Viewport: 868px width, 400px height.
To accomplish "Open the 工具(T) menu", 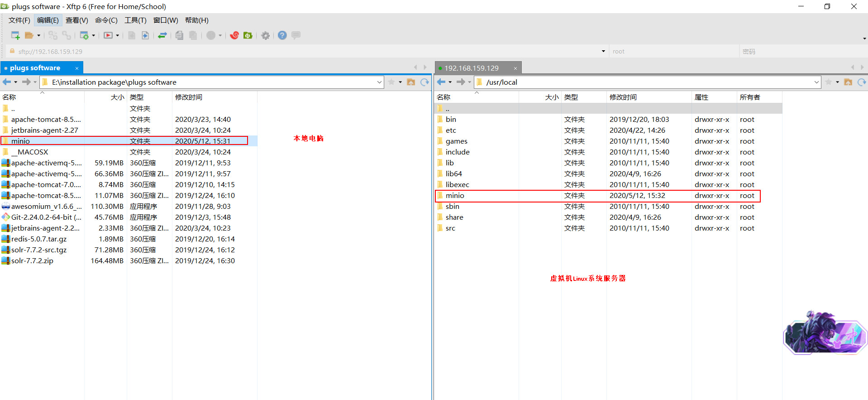I will 136,20.
